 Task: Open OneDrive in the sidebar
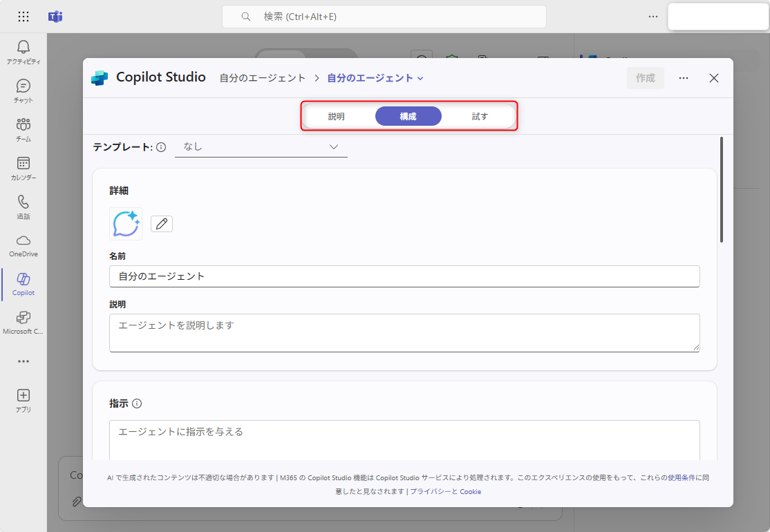coord(23,245)
